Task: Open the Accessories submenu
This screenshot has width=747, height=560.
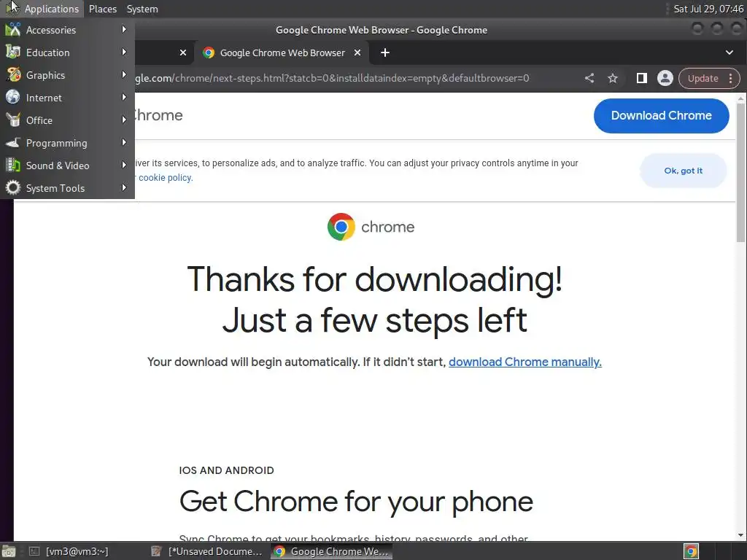Action: coord(67,29)
